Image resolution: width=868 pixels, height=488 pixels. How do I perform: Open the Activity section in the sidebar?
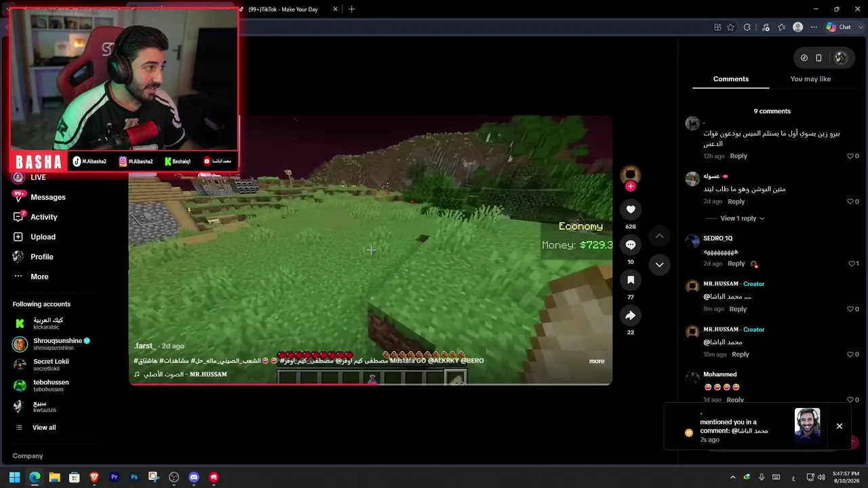[x=44, y=217]
